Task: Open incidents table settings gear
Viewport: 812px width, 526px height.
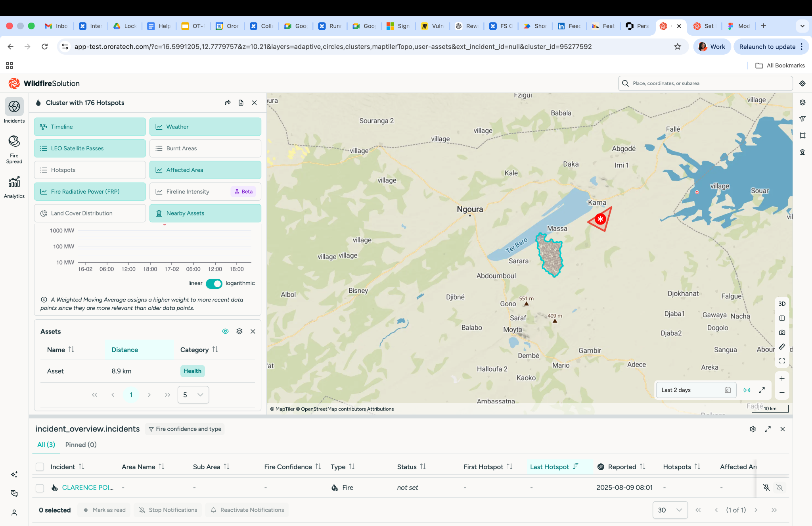Action: coord(753,429)
